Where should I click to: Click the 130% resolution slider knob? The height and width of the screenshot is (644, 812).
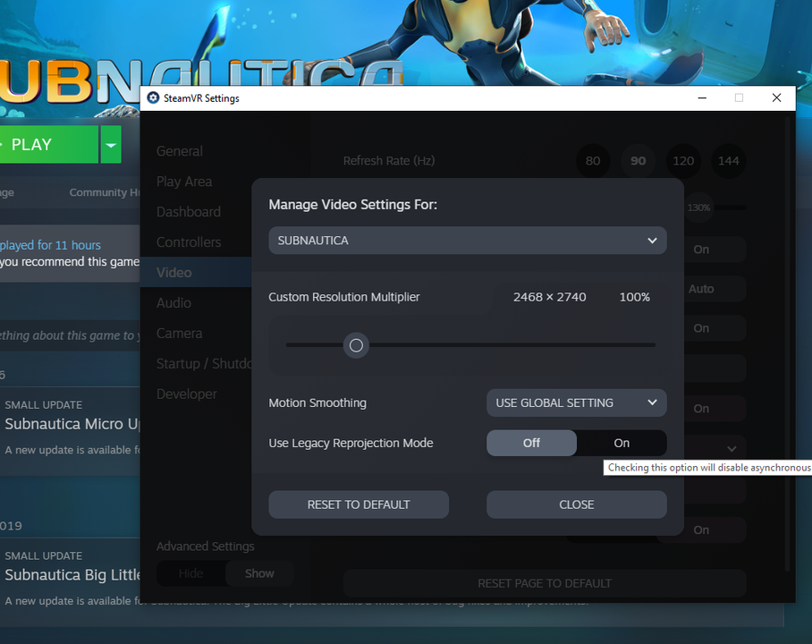click(x=698, y=208)
